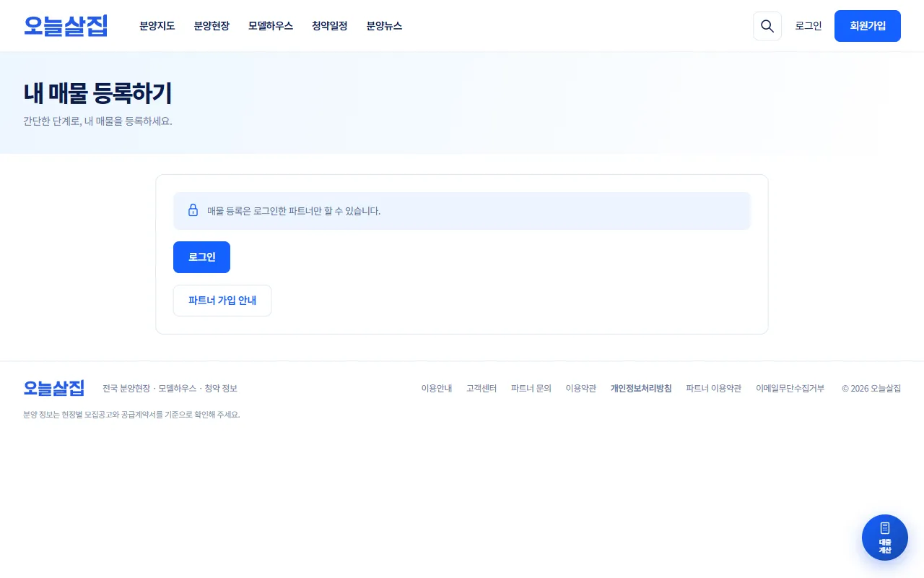This screenshot has width=924, height=578.
Task: Open the 이용안내 footer link
Action: click(437, 389)
